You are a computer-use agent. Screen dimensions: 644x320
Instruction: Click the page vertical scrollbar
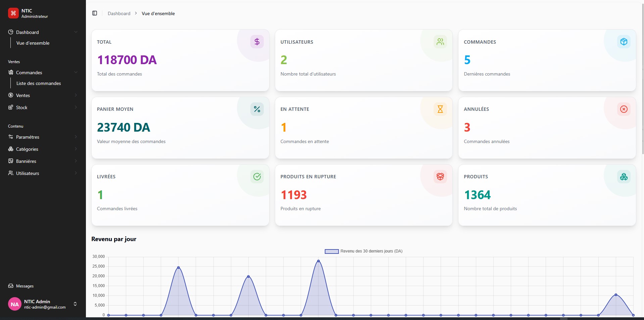click(x=642, y=77)
